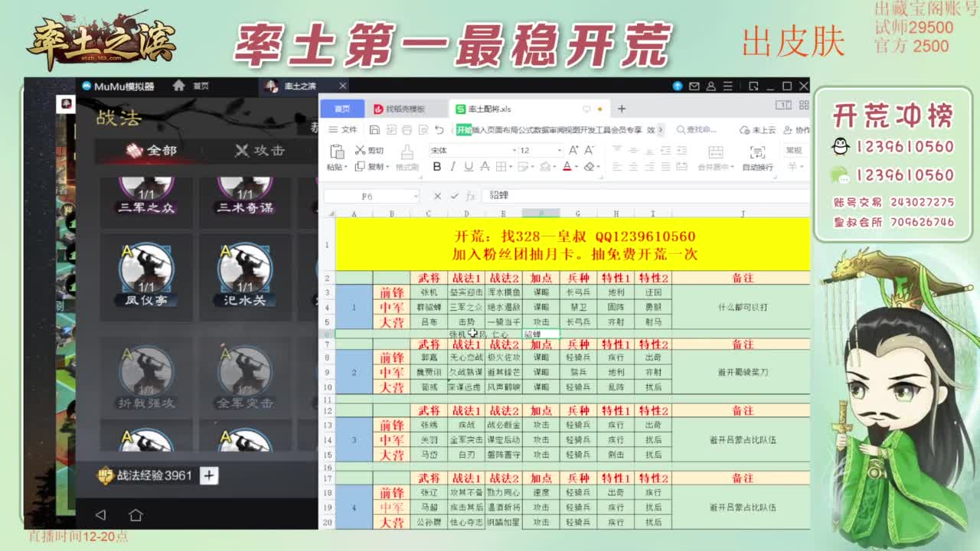Viewport: 980px width, 551px height.
Task: Switch to the WPS 首页 tab
Action: pos(341,109)
